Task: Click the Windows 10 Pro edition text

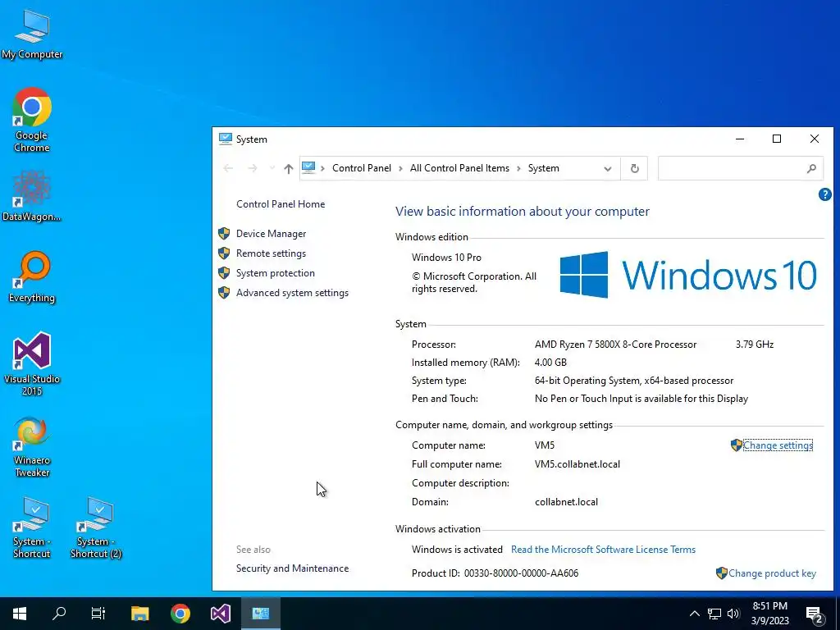Action: [x=446, y=258]
